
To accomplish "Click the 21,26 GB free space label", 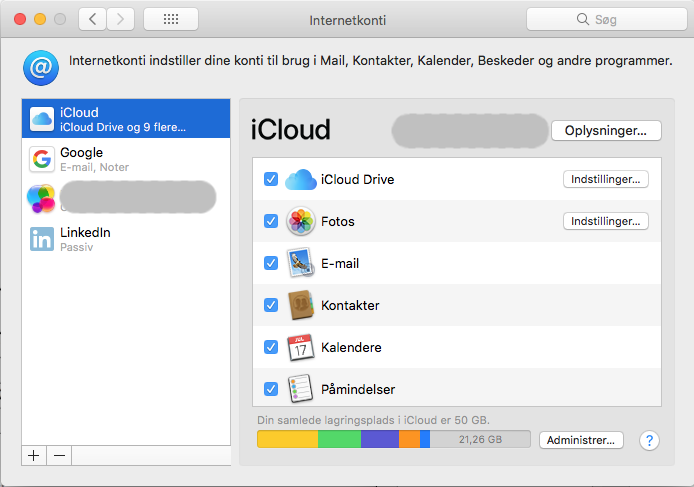I will [x=480, y=439].
